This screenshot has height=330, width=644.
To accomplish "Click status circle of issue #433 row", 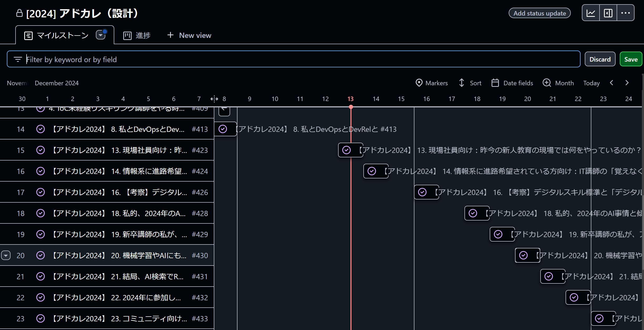I will [41, 318].
